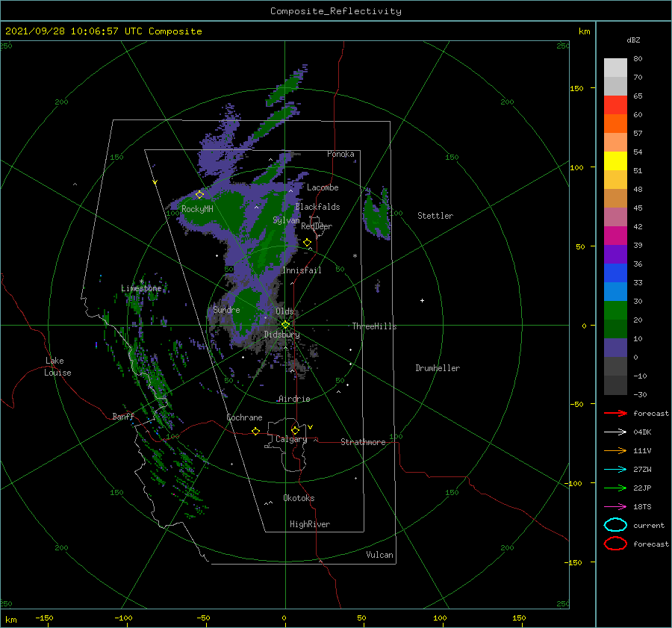Pick the cyan 27ZW arrow icon

click(x=615, y=470)
